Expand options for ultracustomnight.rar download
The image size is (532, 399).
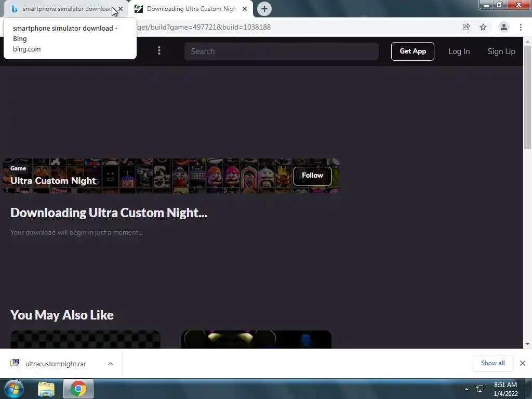coord(111,364)
